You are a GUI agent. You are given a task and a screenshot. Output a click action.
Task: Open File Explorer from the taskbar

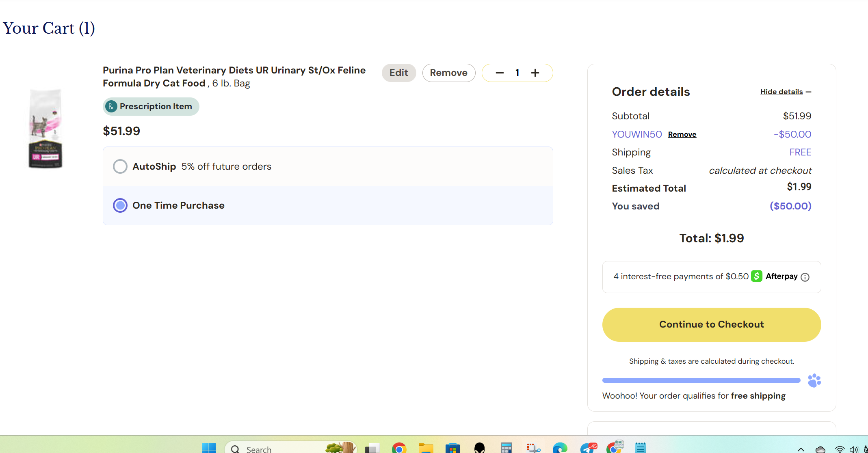[426, 448]
